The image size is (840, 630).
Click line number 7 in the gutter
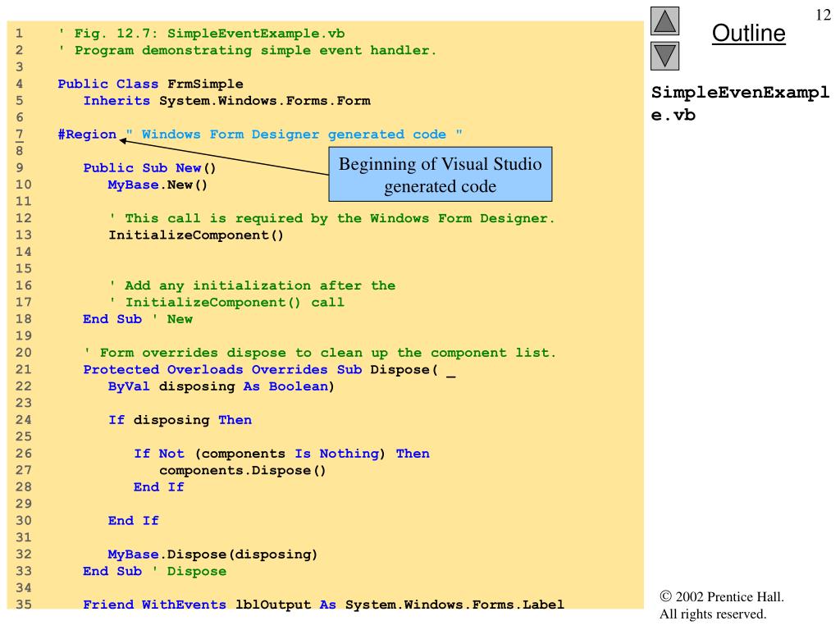click(x=20, y=135)
